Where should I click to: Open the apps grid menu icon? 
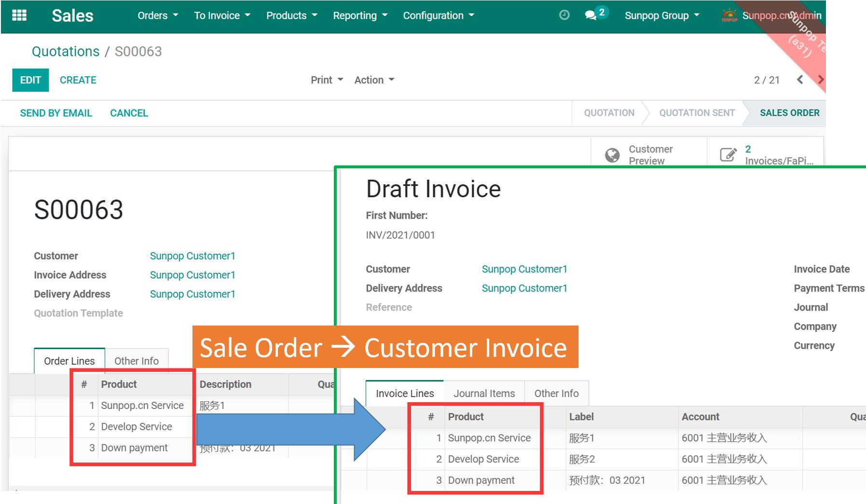point(19,15)
